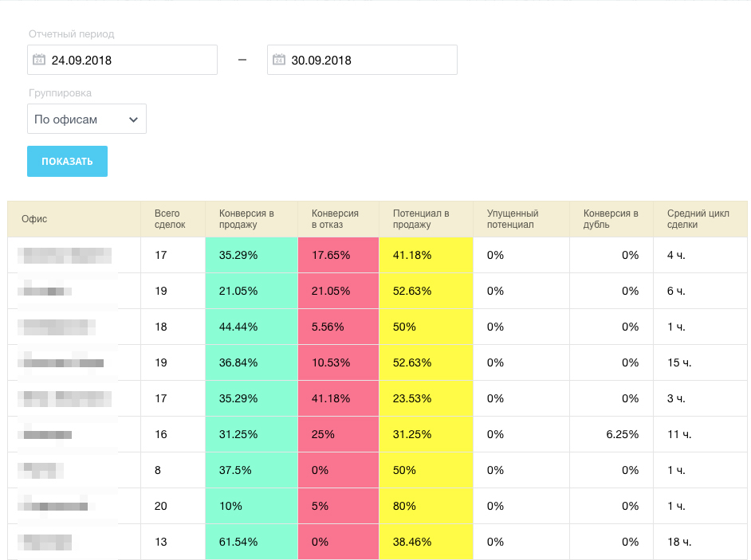The height and width of the screenshot is (560, 751).
Task: Click the deal cycle value '3 ч.'
Action: click(x=676, y=399)
